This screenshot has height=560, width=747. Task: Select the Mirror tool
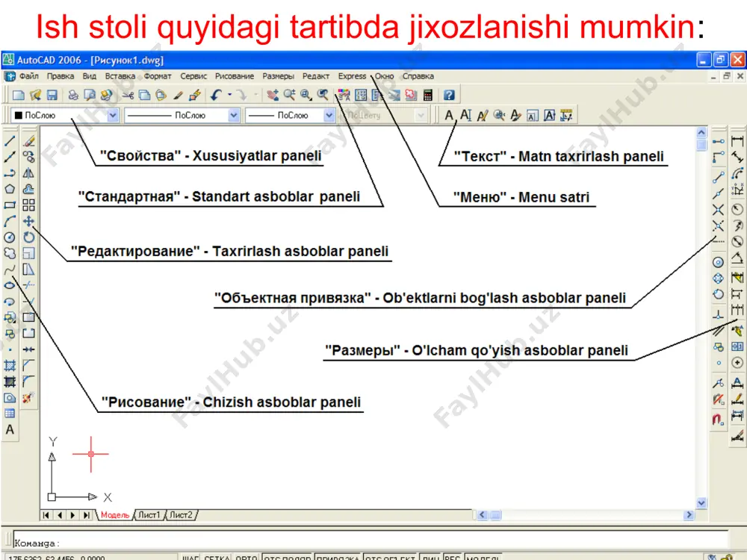[x=29, y=173]
